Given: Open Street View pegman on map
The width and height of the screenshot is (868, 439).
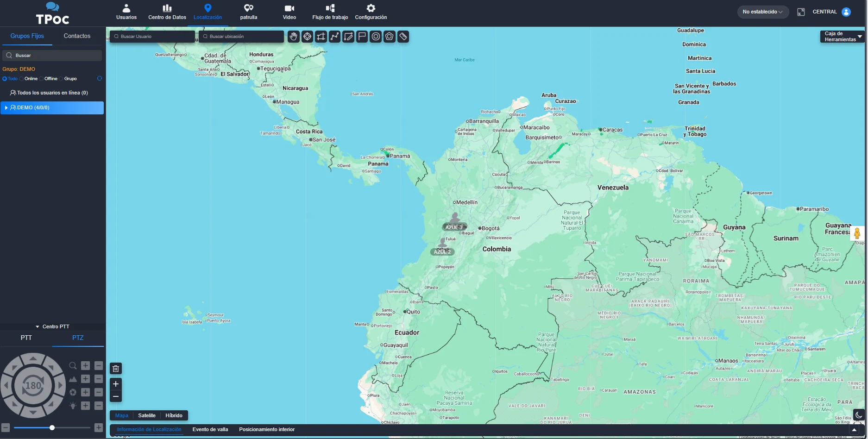Looking at the screenshot, I should click(857, 233).
